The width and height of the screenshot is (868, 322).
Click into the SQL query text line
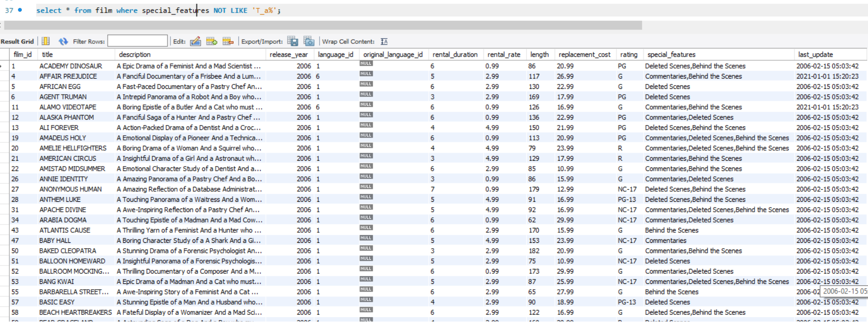pyautogui.click(x=158, y=10)
